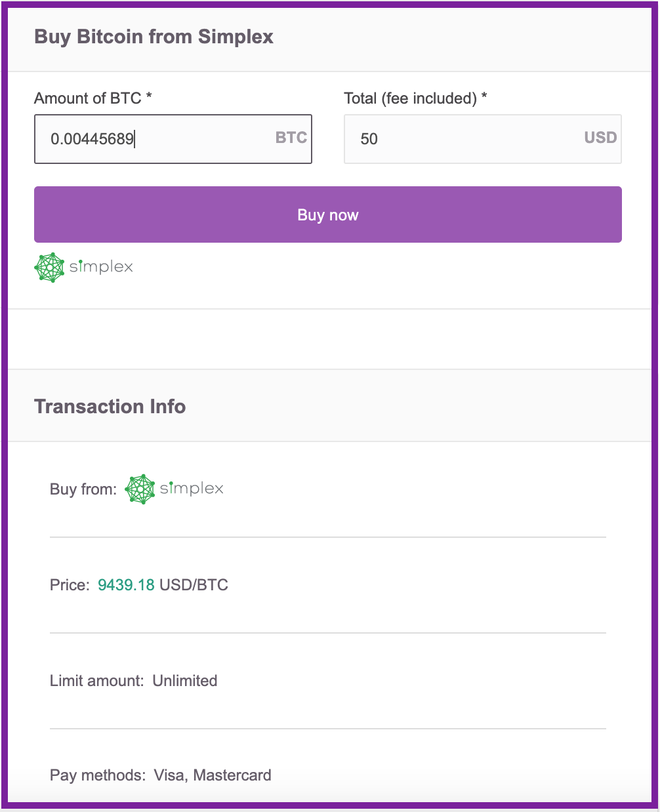
Task: Click the green Simplex wordmark in Transaction Info
Action: pyautogui.click(x=191, y=489)
